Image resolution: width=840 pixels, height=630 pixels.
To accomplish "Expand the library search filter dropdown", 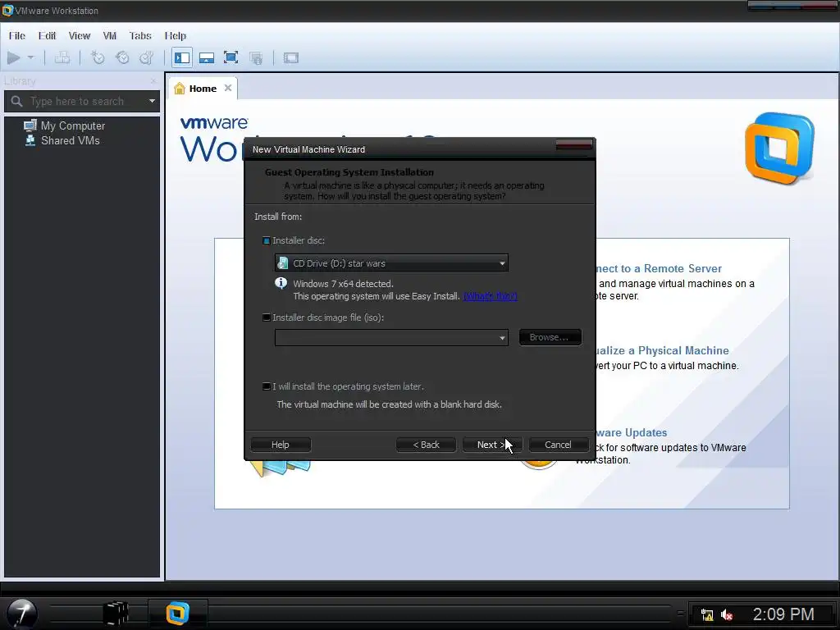I will click(152, 101).
